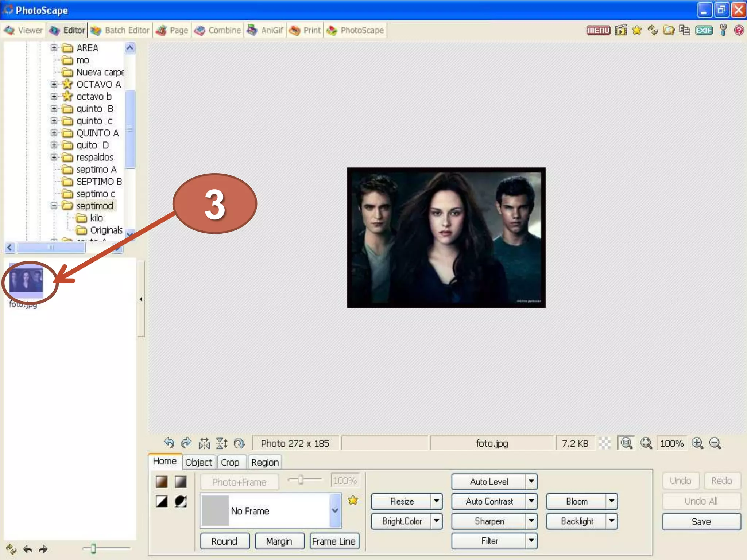Click the grayscale effect icon

(x=181, y=482)
